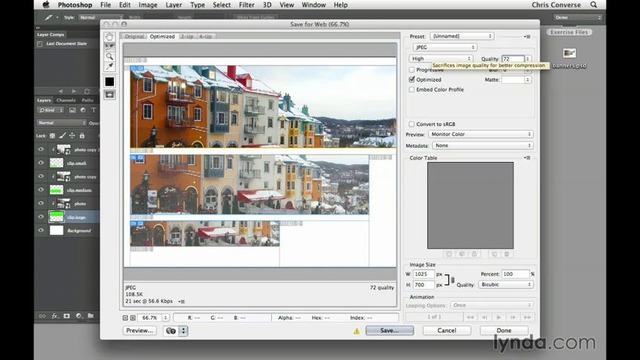Switch to the 4-Up tab

click(205, 36)
